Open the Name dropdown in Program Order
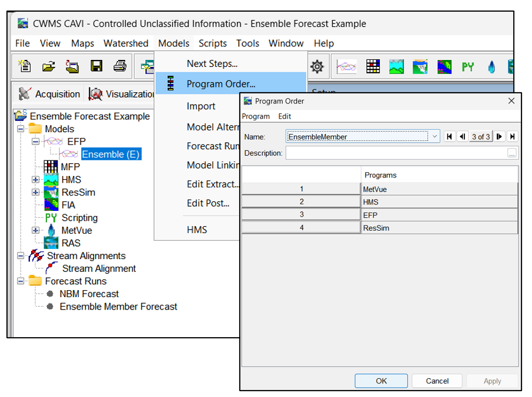This screenshot has width=532, height=397. [434, 137]
